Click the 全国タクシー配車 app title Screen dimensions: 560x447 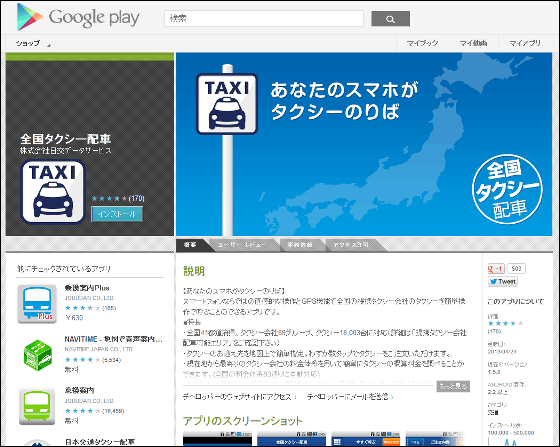click(x=65, y=139)
